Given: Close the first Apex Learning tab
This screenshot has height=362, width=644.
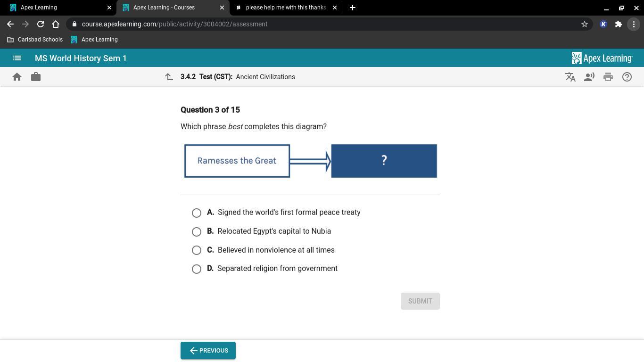Looking at the screenshot, I should tap(109, 8).
